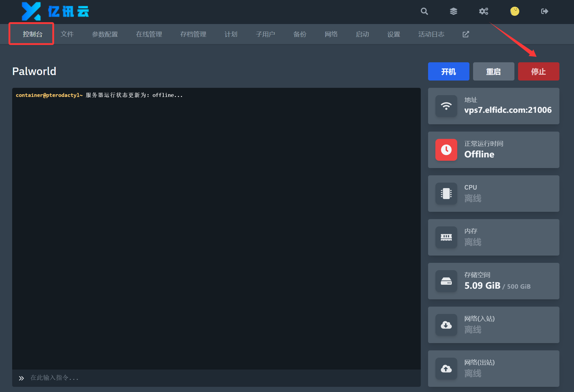Viewport: 574px width, 392px height.
Task: Click the outbound network cloud-upload icon
Action: (446, 369)
